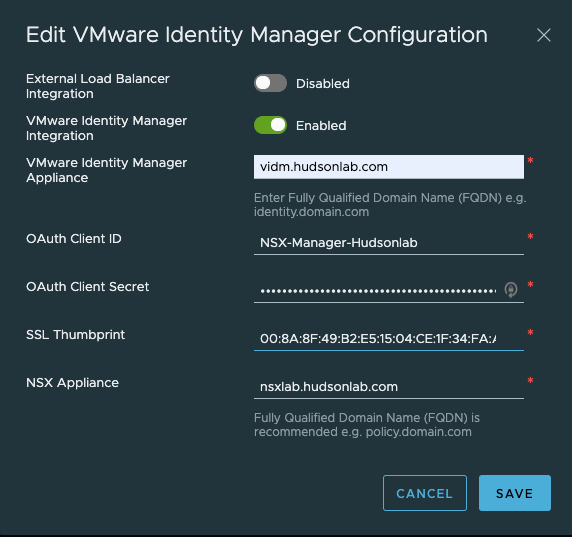Click the 'Enabled' status text

(x=321, y=125)
